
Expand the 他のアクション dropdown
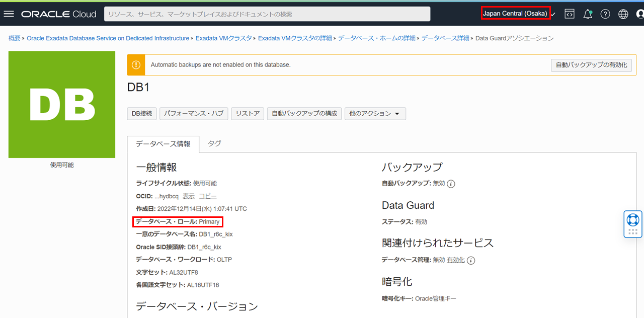(375, 114)
